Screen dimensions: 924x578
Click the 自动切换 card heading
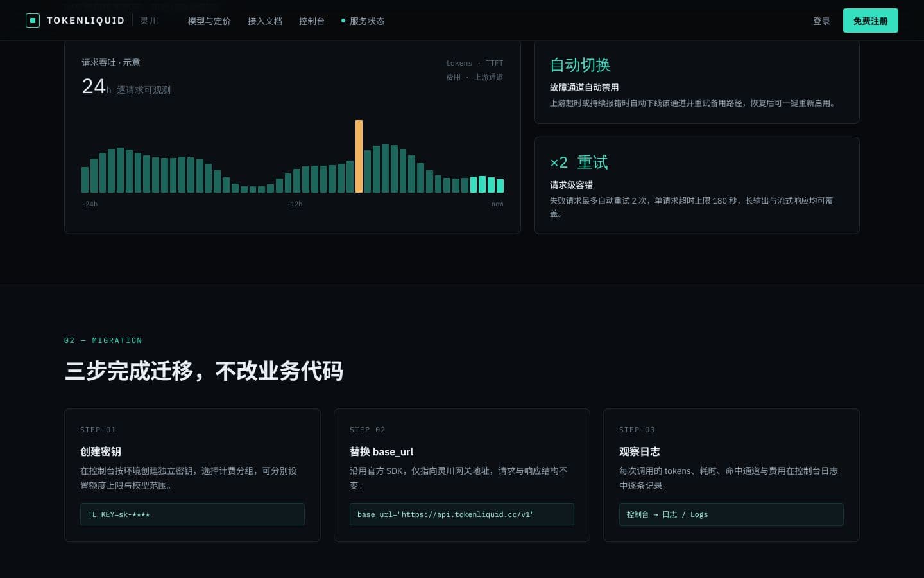580,65
